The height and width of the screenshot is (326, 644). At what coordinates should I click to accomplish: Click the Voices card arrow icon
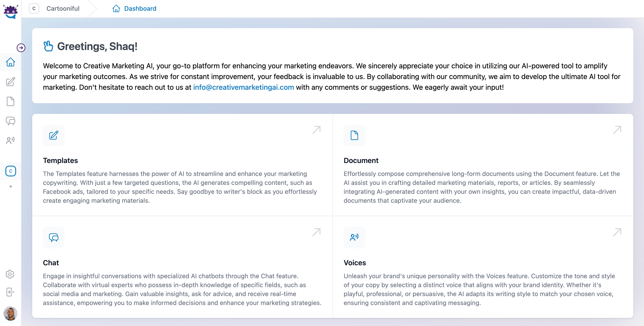(x=617, y=232)
